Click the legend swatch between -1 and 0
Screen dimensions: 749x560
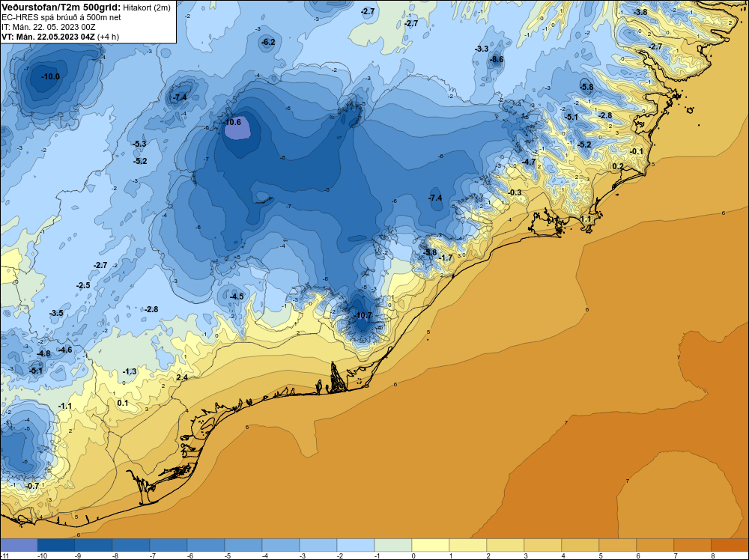[x=393, y=545]
